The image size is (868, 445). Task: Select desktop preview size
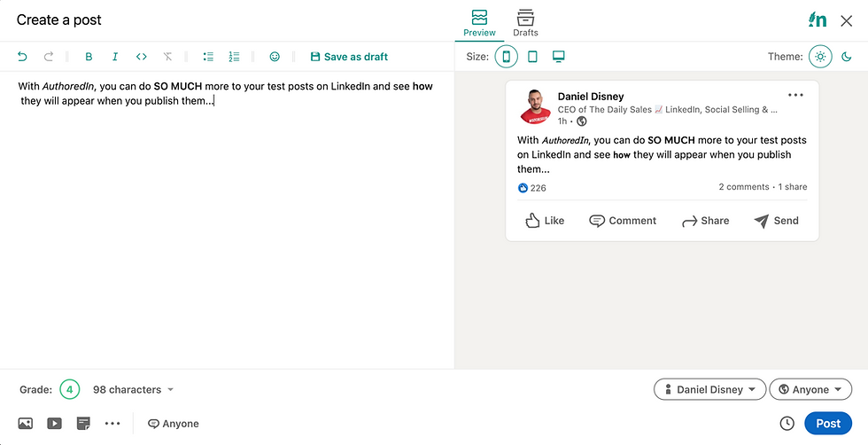(x=559, y=57)
